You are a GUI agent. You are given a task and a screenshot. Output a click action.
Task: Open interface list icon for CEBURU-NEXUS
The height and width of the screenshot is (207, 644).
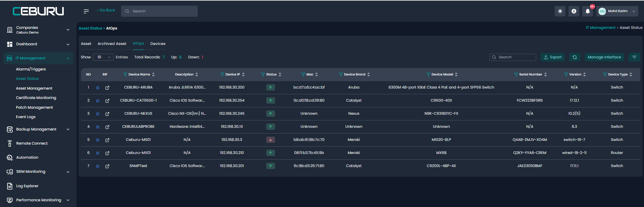(x=98, y=114)
